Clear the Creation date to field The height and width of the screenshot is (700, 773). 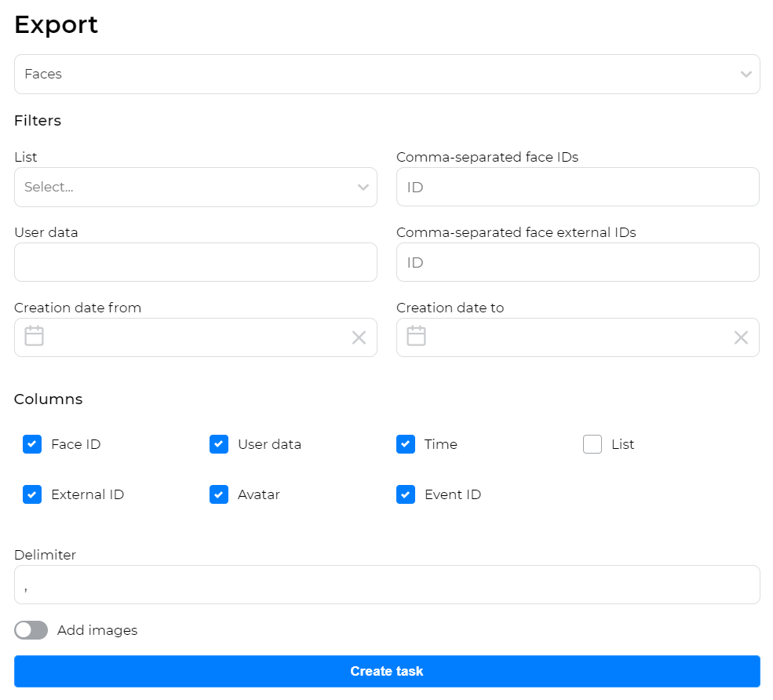pyautogui.click(x=741, y=337)
